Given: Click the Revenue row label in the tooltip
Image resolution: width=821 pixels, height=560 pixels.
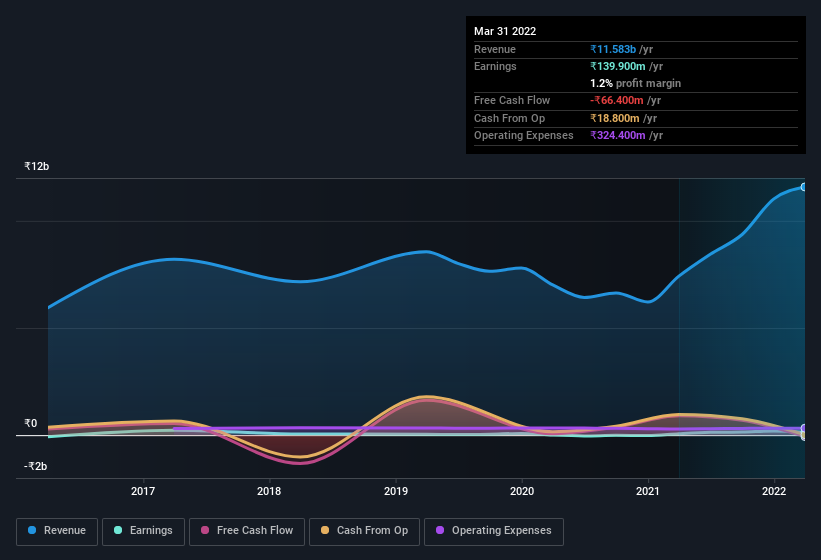Looking at the screenshot, I should click(495, 49).
